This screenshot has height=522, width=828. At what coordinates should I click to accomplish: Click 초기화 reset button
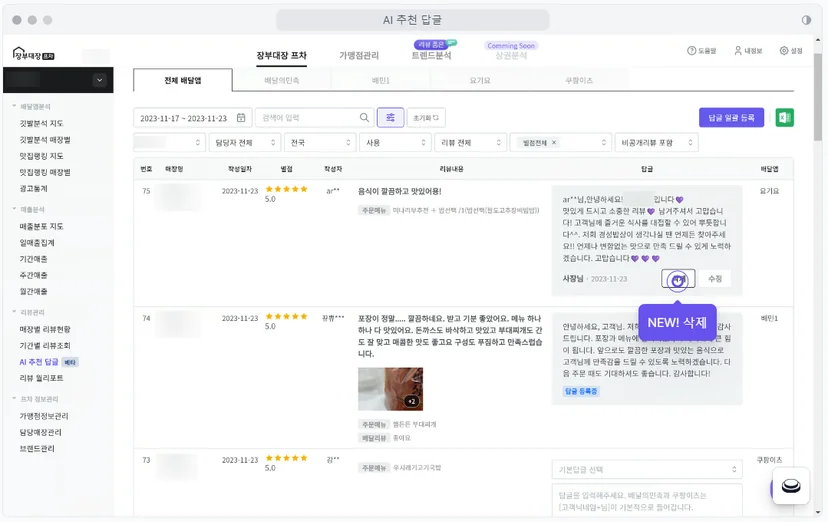coord(426,118)
